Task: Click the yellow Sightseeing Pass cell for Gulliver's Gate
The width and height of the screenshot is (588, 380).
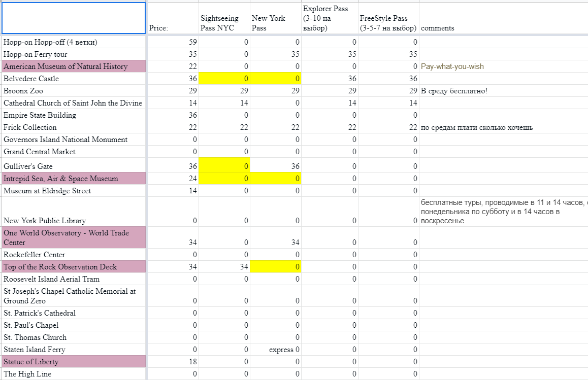Action: coord(224,165)
